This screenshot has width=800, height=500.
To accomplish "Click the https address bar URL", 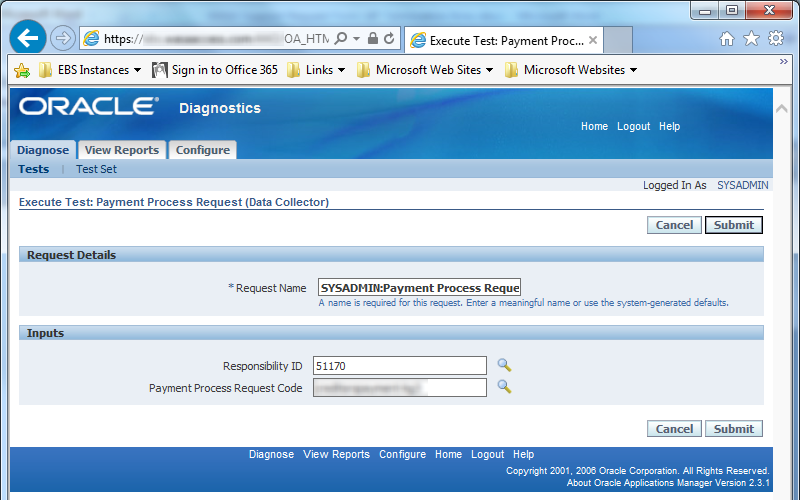I will 216,39.
